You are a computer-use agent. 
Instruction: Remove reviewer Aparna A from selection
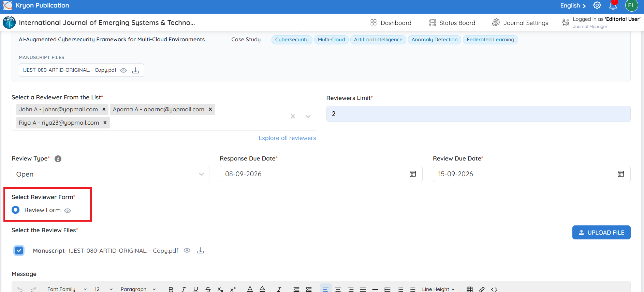[x=210, y=109]
